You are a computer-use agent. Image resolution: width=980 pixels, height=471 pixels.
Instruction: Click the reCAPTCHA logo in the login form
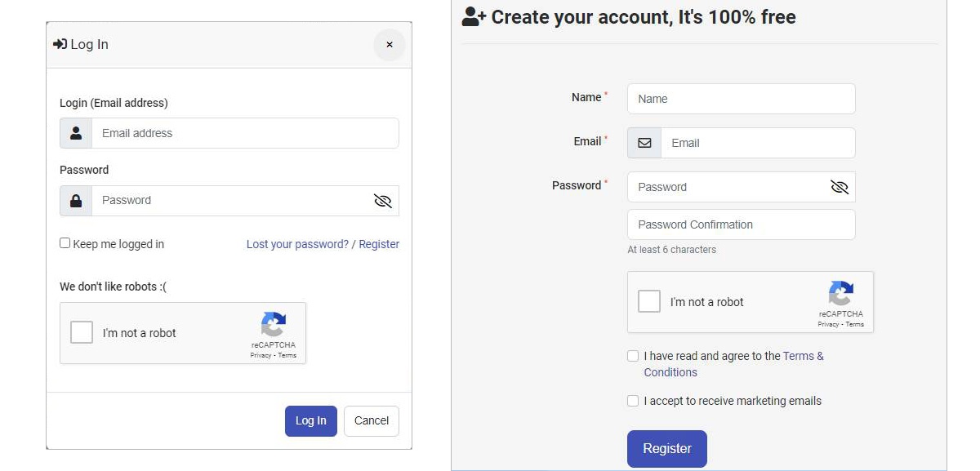coord(274,324)
